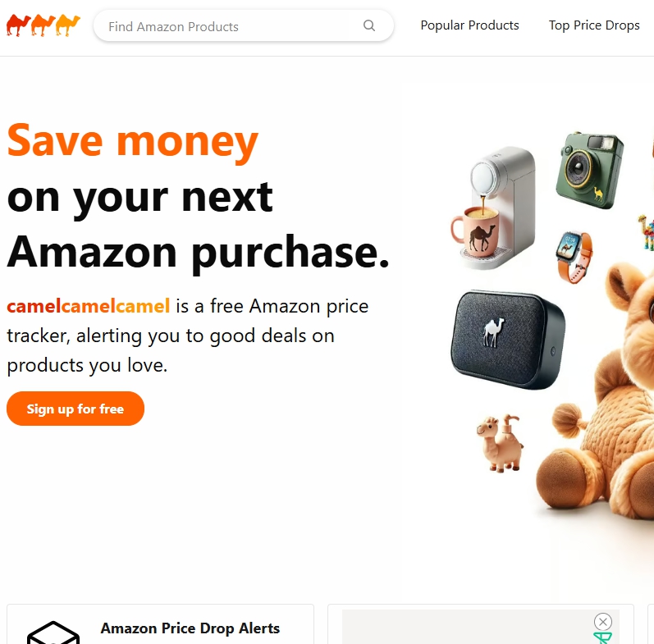Image resolution: width=654 pixels, height=644 pixels.
Task: Close the advertisement with the X icon
Action: pos(602,622)
